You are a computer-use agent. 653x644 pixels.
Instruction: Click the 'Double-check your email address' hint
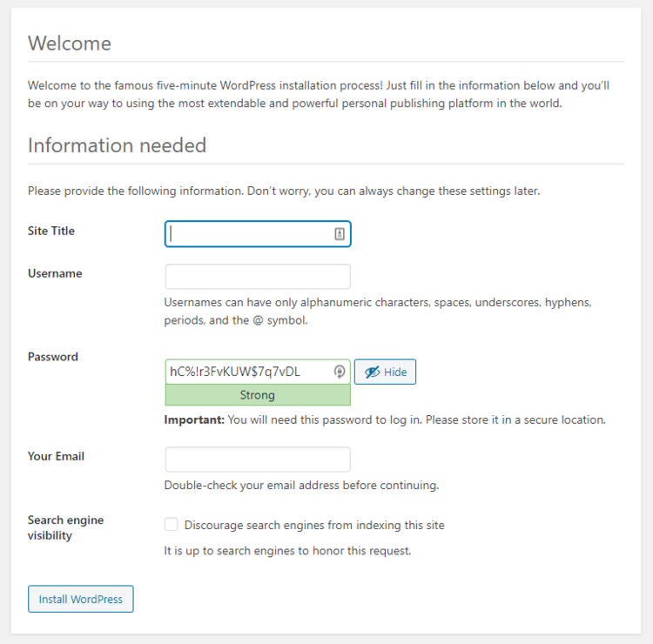click(x=301, y=485)
